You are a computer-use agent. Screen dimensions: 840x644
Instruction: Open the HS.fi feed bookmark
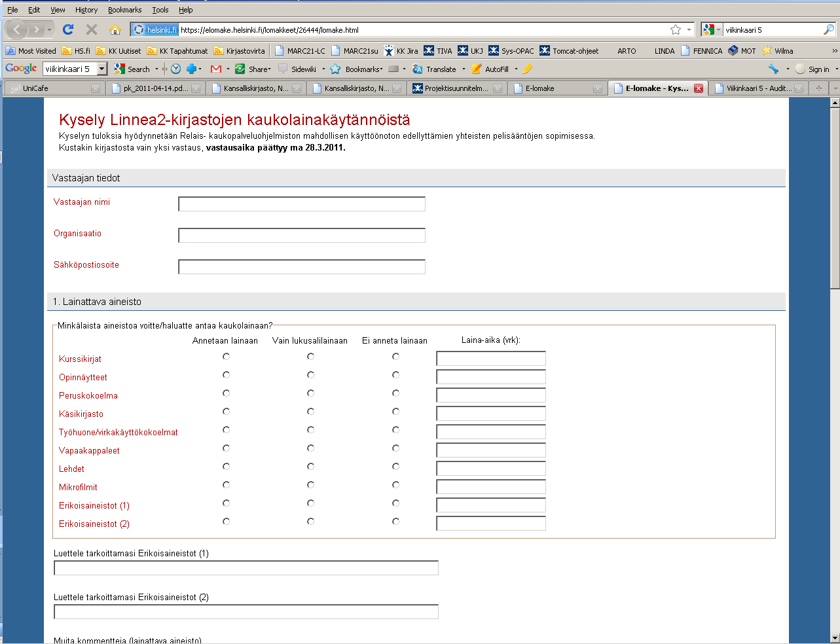76,50
